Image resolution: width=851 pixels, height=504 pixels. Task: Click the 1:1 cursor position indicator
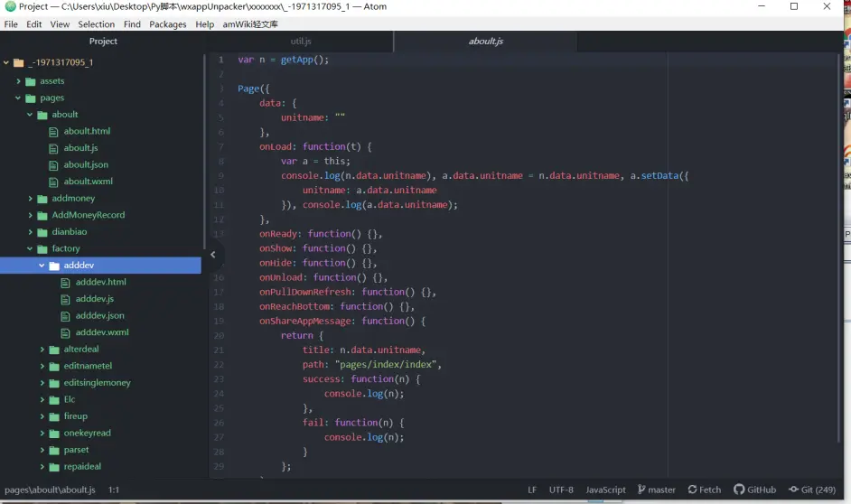[114, 490]
